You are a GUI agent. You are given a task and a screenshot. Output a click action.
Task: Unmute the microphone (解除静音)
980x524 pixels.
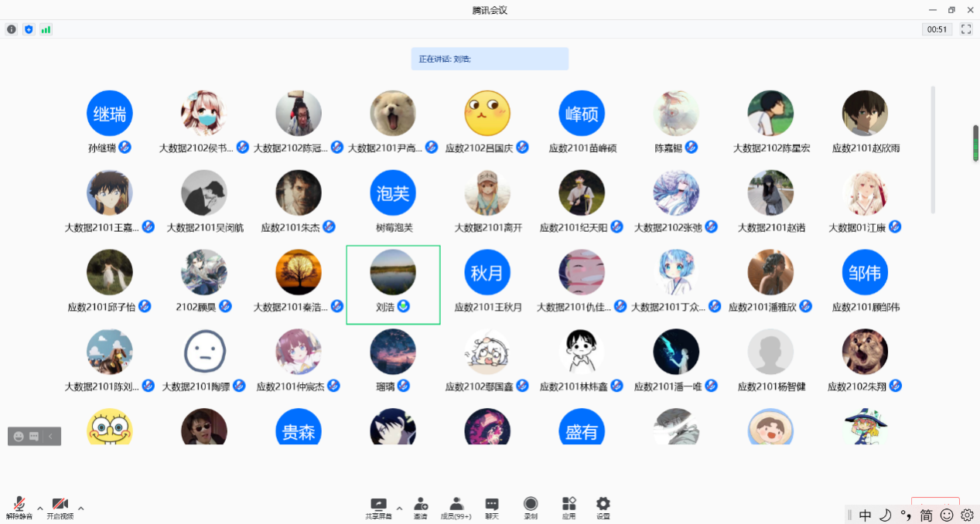click(x=19, y=506)
